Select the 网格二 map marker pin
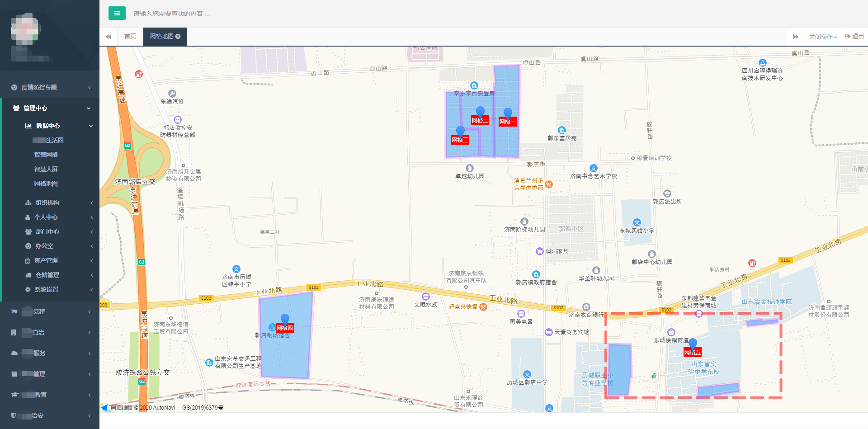The height and width of the screenshot is (429, 868). (x=480, y=113)
